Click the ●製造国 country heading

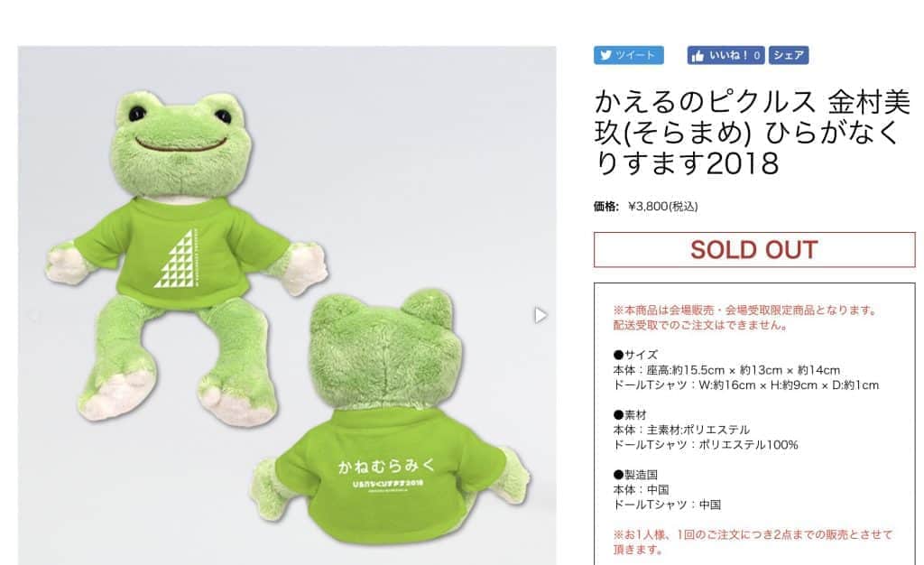click(x=635, y=474)
